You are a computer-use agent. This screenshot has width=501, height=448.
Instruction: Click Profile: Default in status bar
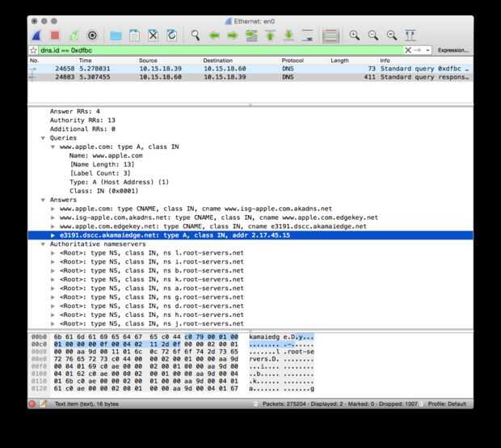(447, 404)
